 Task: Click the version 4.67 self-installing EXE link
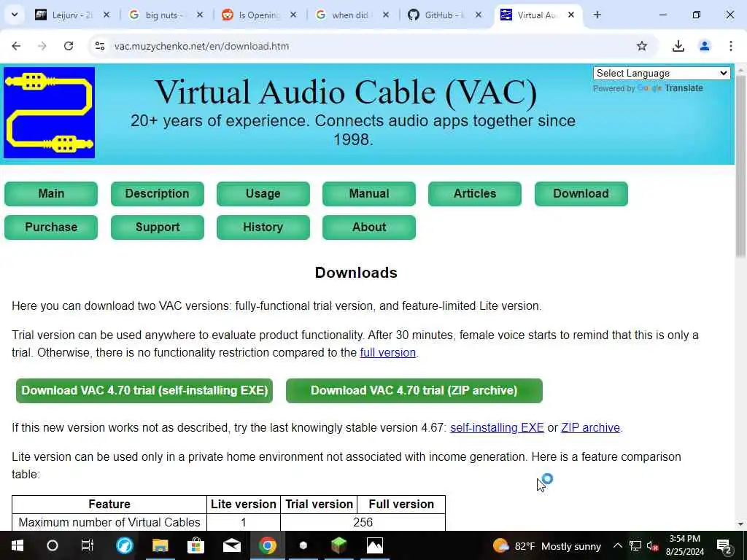tap(497, 427)
